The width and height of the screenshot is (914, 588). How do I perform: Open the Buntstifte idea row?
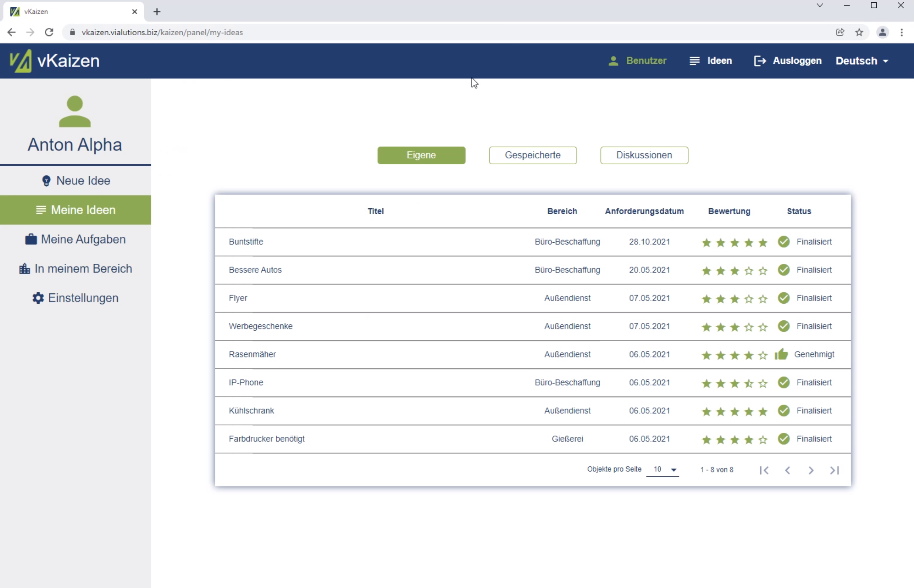coord(246,242)
